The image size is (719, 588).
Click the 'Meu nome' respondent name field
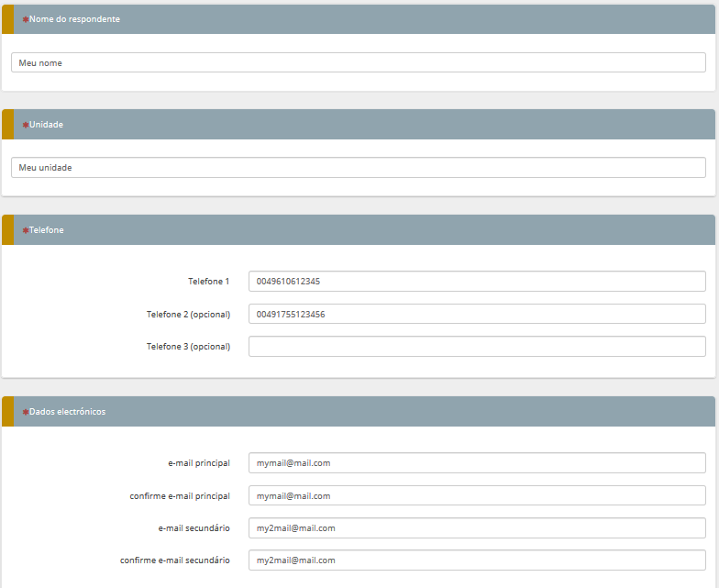coord(358,62)
